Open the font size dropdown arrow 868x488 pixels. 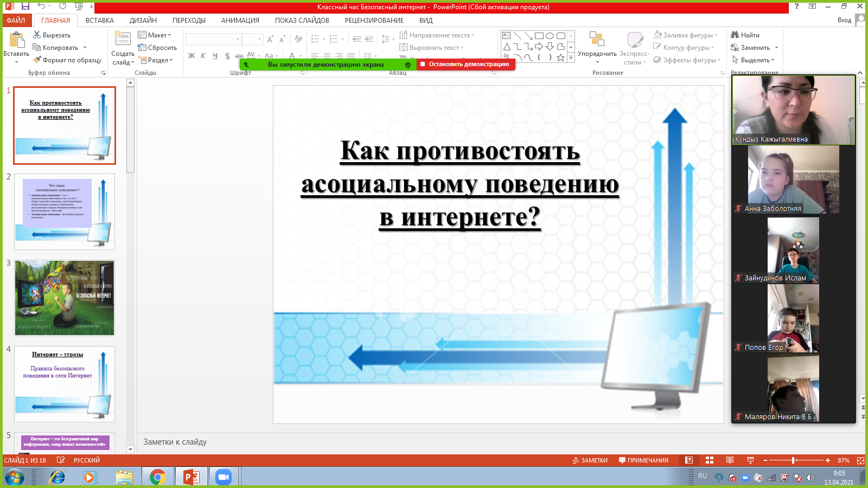point(261,39)
